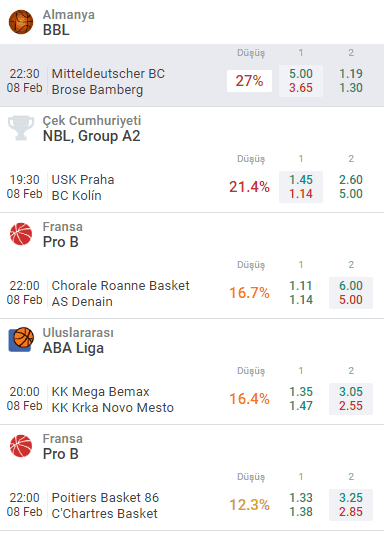The height and width of the screenshot is (534, 384).
Task: Click the ABA Liga league icon
Action: point(21,340)
